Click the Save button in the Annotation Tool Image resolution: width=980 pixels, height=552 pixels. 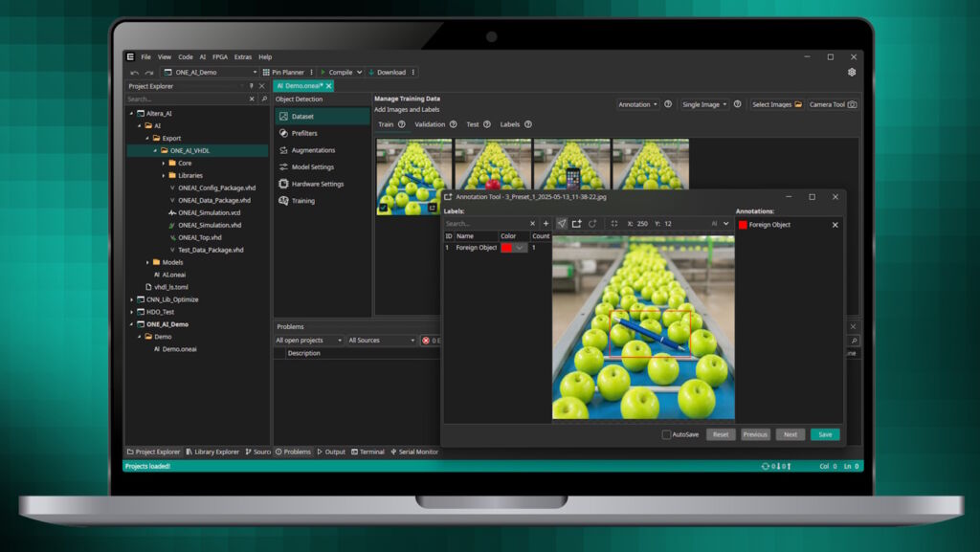click(825, 434)
